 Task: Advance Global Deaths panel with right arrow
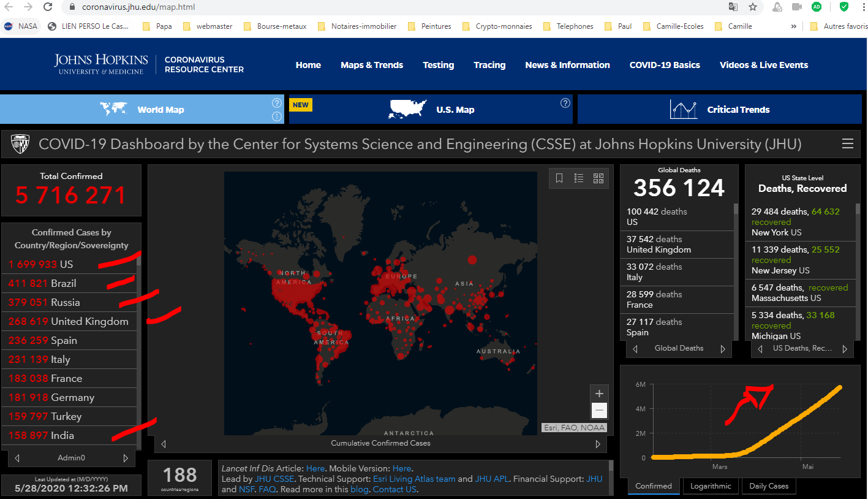tap(723, 349)
